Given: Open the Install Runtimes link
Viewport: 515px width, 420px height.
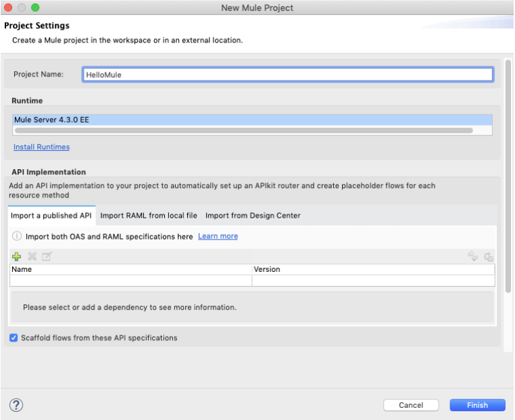Looking at the screenshot, I should pyautogui.click(x=41, y=147).
